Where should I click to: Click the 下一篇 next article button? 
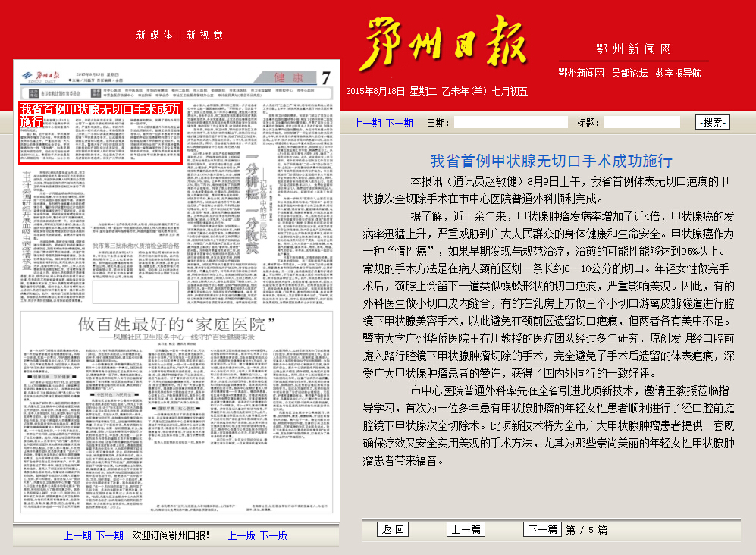[542, 529]
